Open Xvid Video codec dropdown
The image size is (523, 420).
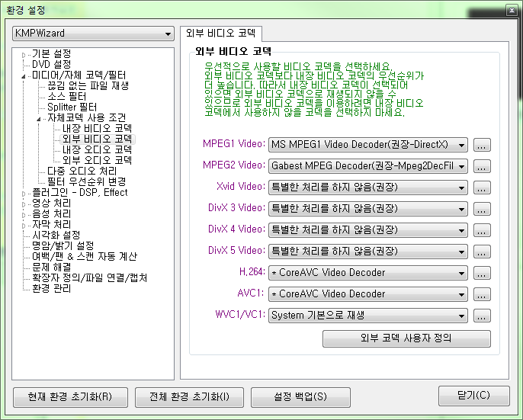click(x=368, y=188)
